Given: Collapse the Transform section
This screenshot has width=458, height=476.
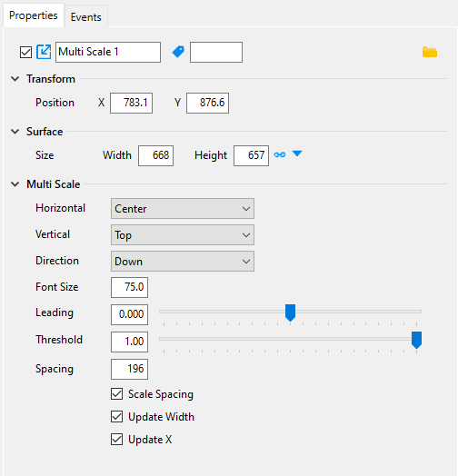Looking at the screenshot, I should pos(15,79).
